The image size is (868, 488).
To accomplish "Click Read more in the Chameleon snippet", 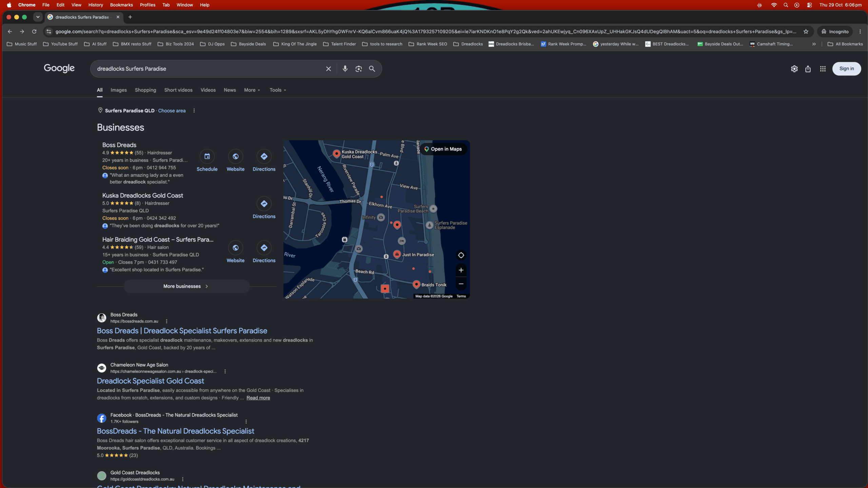I will pyautogui.click(x=258, y=398).
